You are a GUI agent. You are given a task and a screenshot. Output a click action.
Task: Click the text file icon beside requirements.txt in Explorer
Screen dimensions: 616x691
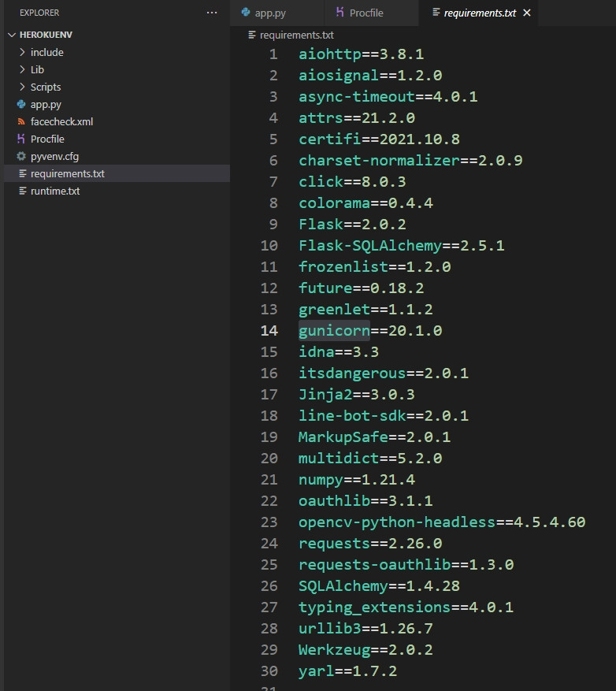coord(23,173)
